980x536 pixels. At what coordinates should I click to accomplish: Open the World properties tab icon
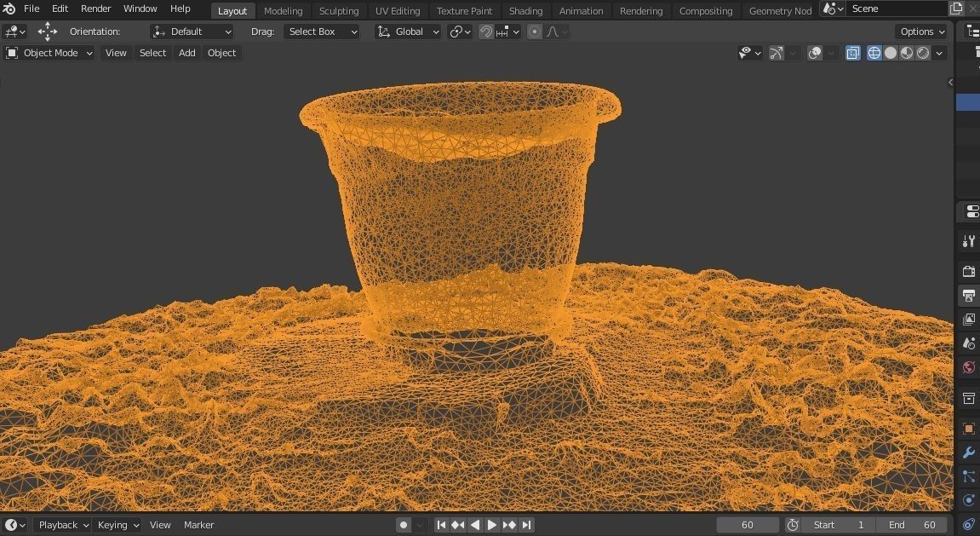point(969,367)
